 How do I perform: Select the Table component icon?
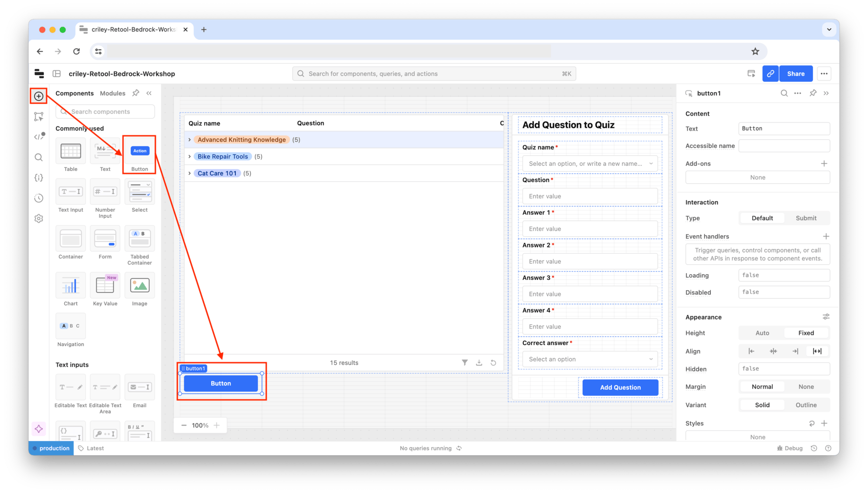[71, 151]
